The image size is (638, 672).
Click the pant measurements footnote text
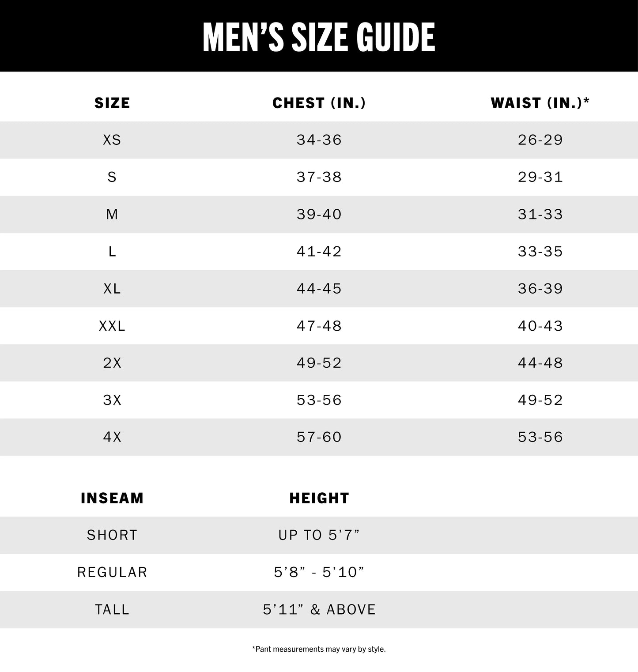(319, 649)
